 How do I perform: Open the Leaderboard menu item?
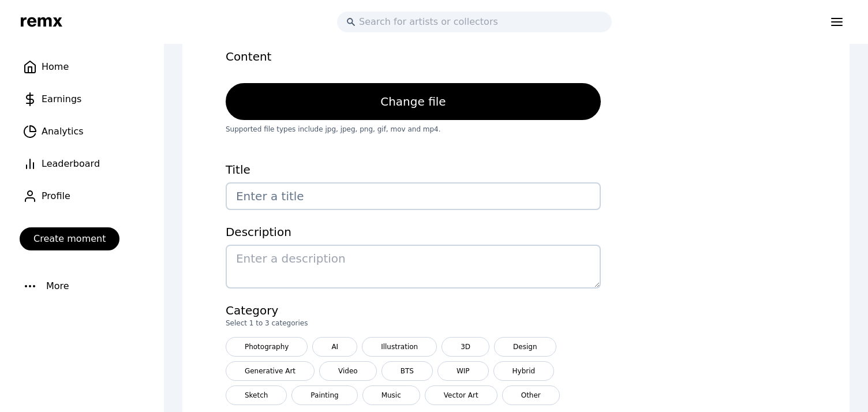click(x=70, y=164)
